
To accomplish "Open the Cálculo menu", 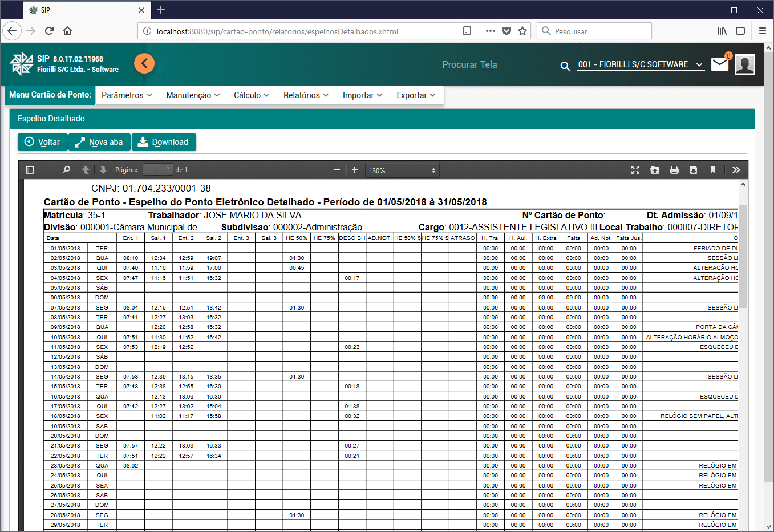I will tap(252, 95).
